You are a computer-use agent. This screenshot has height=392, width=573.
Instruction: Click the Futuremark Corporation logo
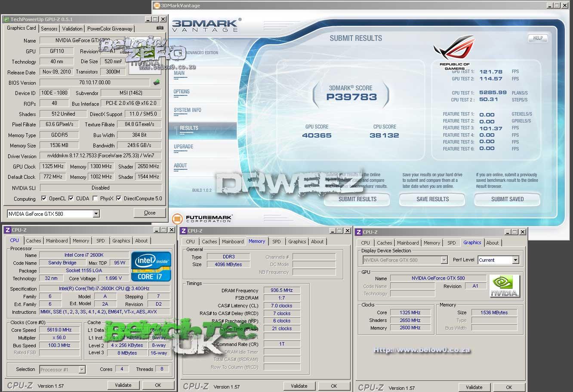202,218
